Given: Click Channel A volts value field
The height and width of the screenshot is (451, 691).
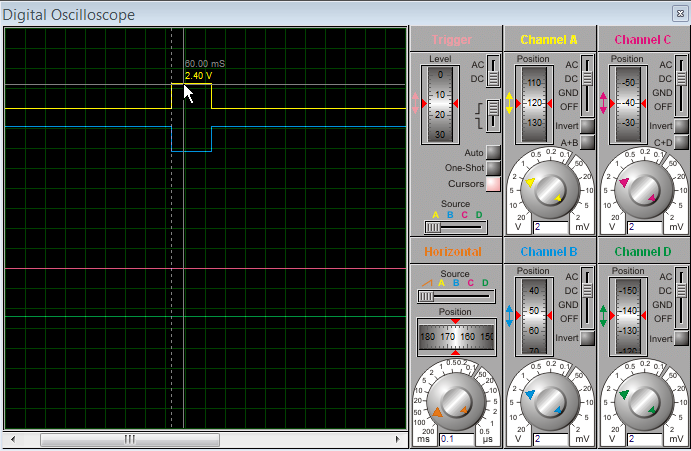Looking at the screenshot, I should pos(551,227).
